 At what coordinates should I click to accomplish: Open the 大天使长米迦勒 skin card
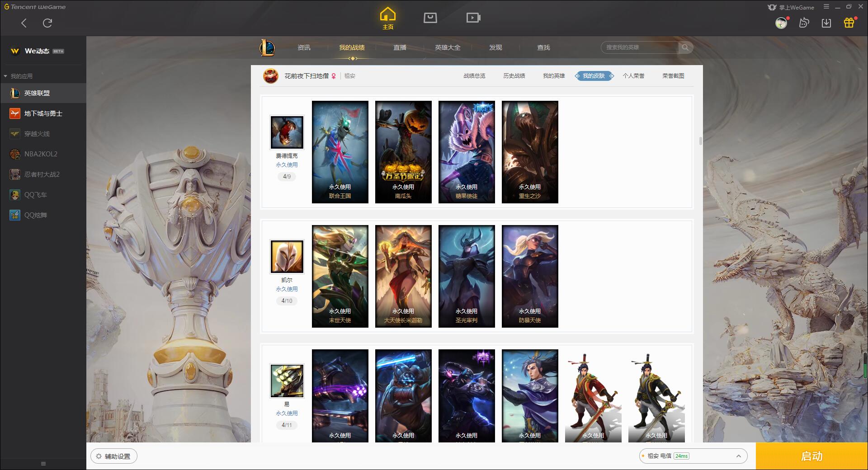point(403,276)
